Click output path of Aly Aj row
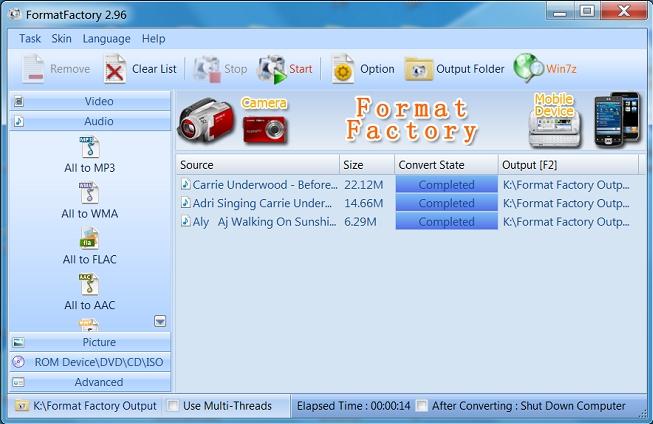653x424 pixels. [x=566, y=222]
